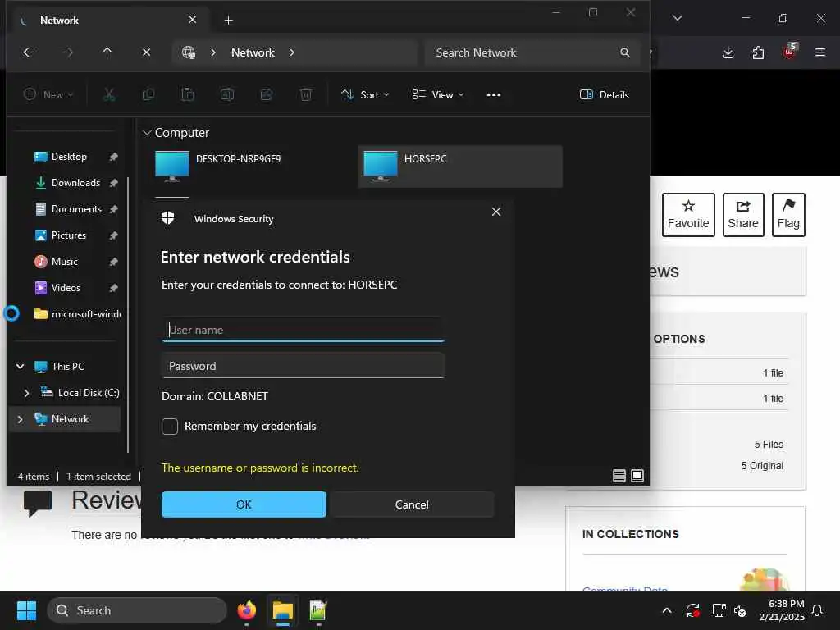The width and height of the screenshot is (840, 630).
Task: Unpin Music using its pin icon
Action: point(113,262)
